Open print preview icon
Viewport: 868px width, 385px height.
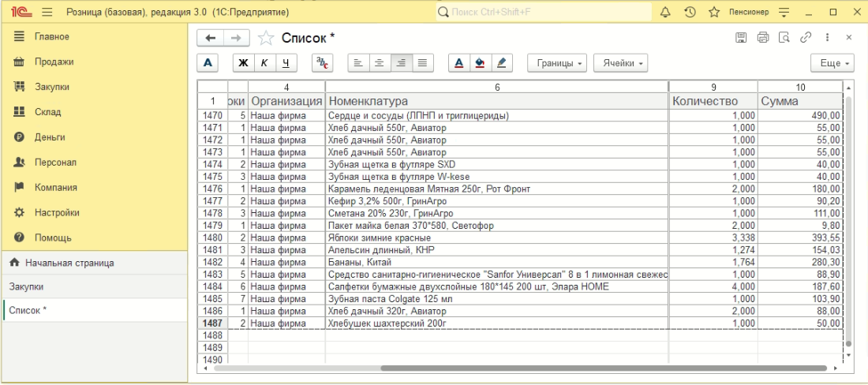[x=784, y=38]
